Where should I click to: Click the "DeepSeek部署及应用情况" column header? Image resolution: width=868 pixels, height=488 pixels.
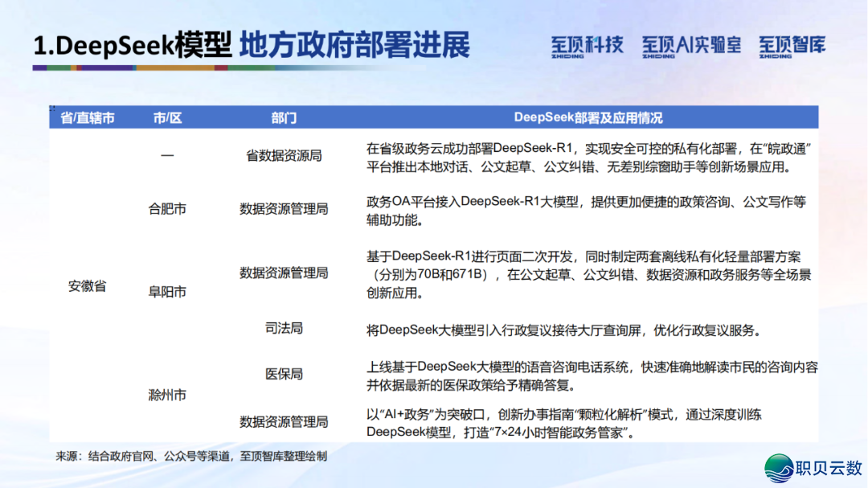[588, 117]
